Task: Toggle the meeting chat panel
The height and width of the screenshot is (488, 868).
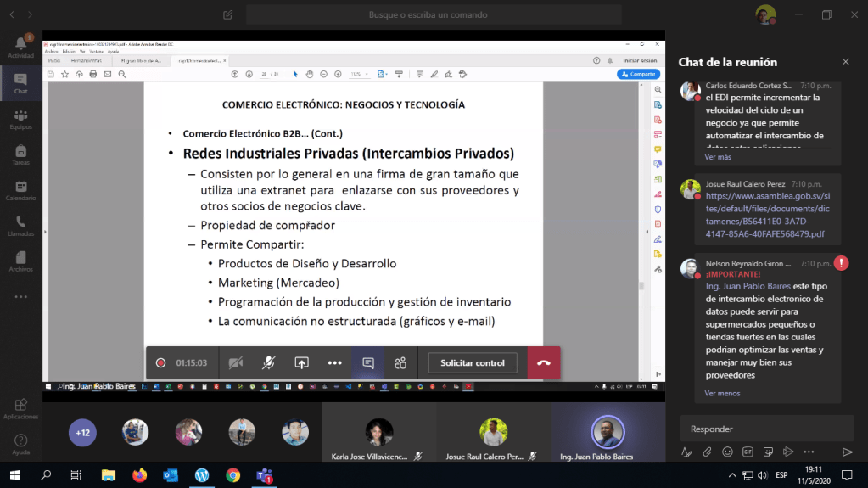Action: coord(368,362)
